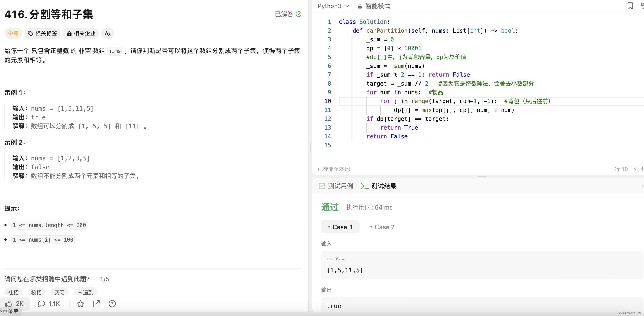
Task: Click the output value true
Action: tap(334, 306)
